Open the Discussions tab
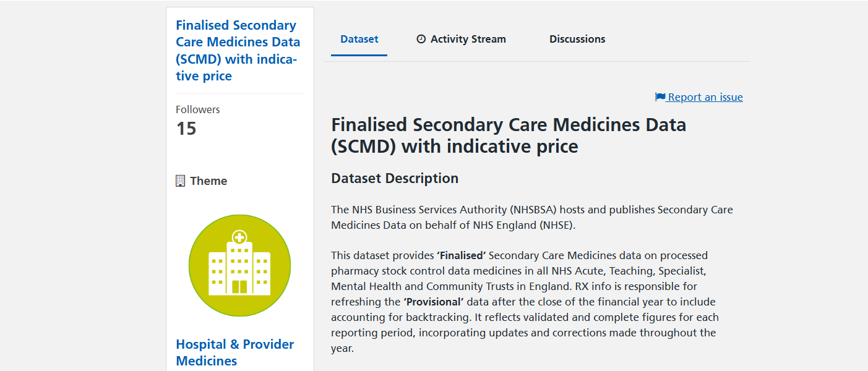 point(577,39)
